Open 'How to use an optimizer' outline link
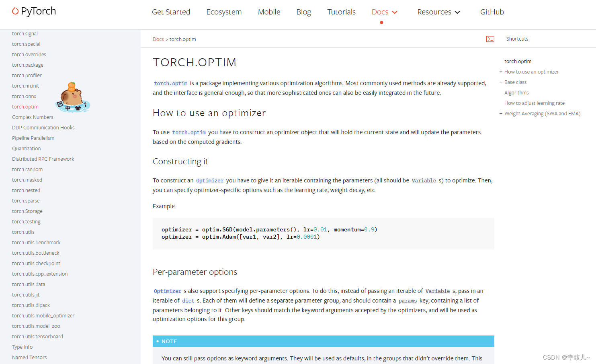 click(x=532, y=72)
